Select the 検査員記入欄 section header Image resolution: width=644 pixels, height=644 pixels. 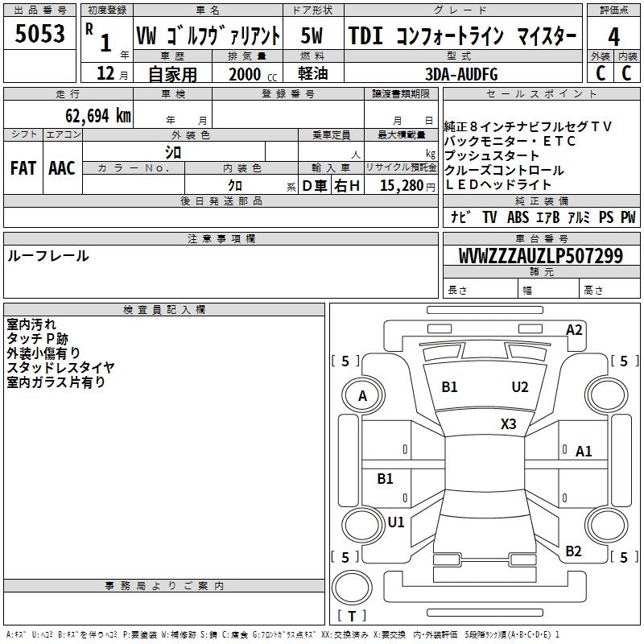[x=164, y=310]
